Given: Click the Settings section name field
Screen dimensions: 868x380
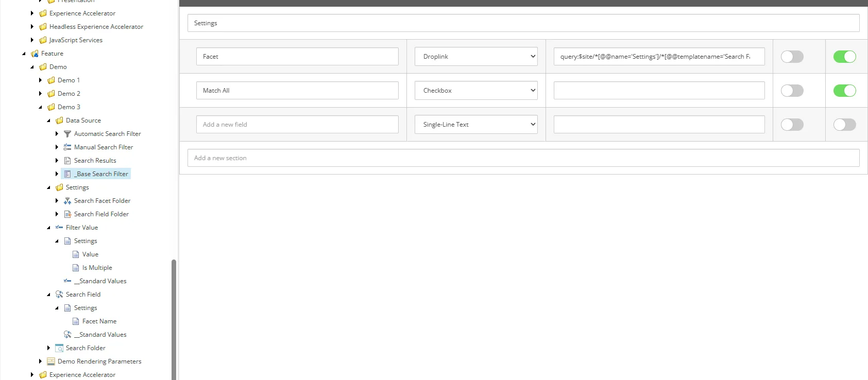Looking at the screenshot, I should tap(523, 23).
